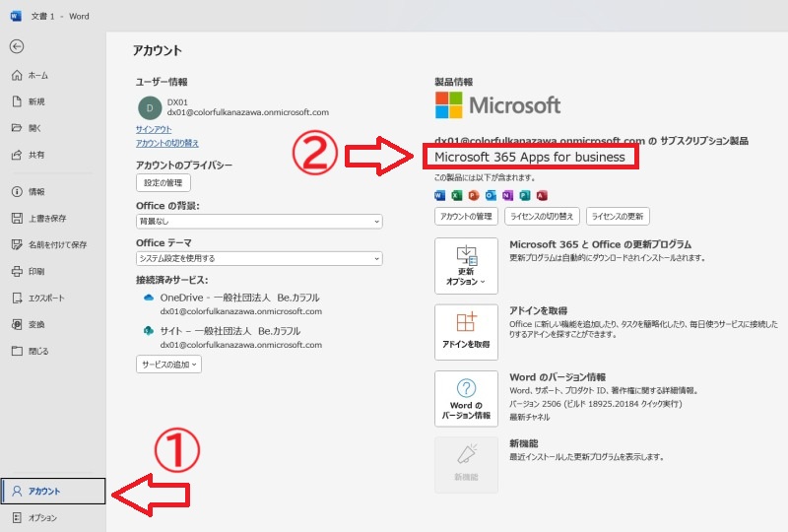Select 新規 (New) in sidebar

click(x=35, y=101)
